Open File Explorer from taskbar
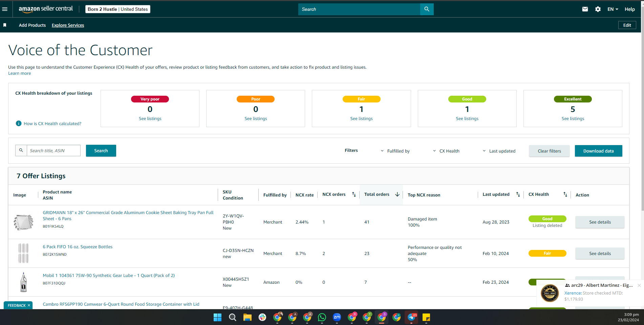The height and width of the screenshot is (325, 644). pyautogui.click(x=247, y=317)
